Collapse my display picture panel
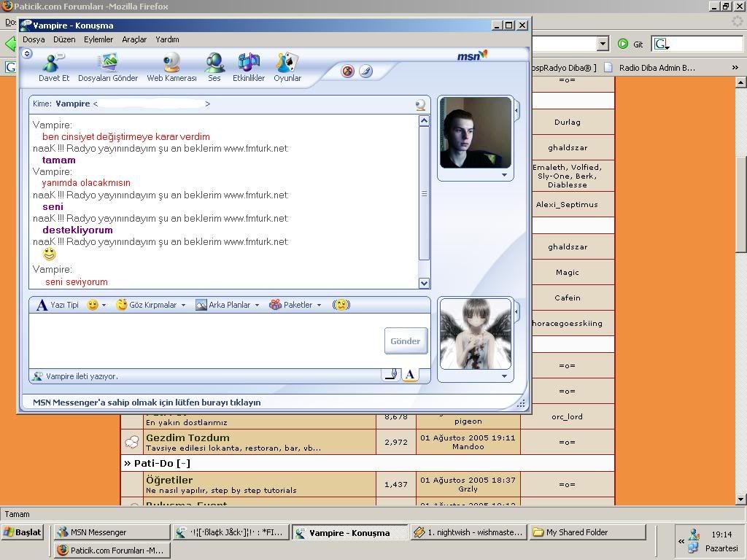 516,312
